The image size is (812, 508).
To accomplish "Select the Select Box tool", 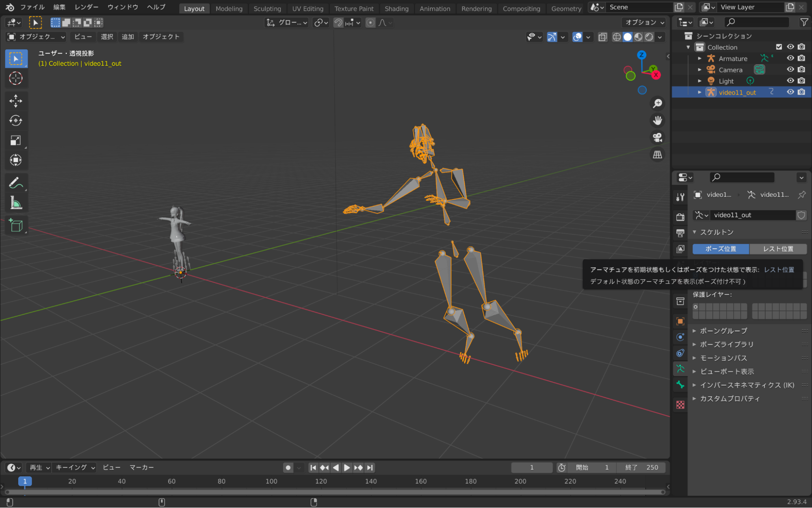I will click(x=16, y=59).
